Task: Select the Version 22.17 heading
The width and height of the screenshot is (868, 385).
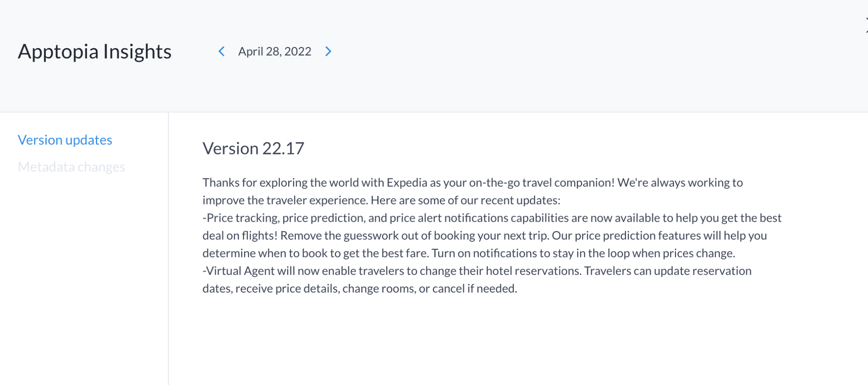Action: (x=254, y=148)
